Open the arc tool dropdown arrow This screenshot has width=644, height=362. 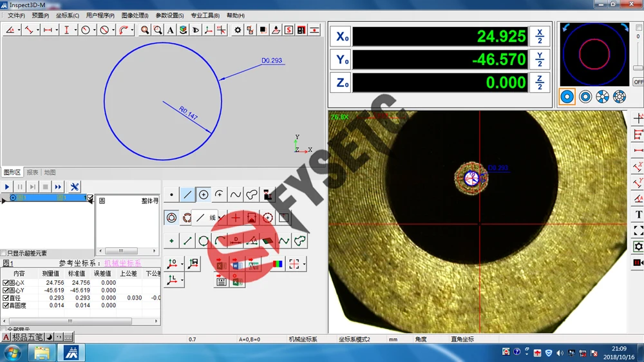(x=132, y=30)
